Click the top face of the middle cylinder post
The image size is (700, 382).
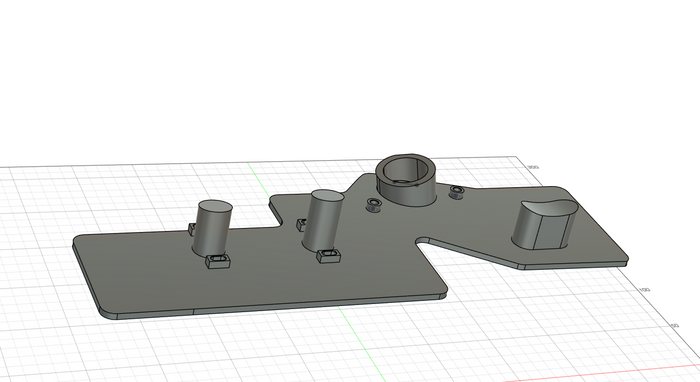tap(327, 196)
